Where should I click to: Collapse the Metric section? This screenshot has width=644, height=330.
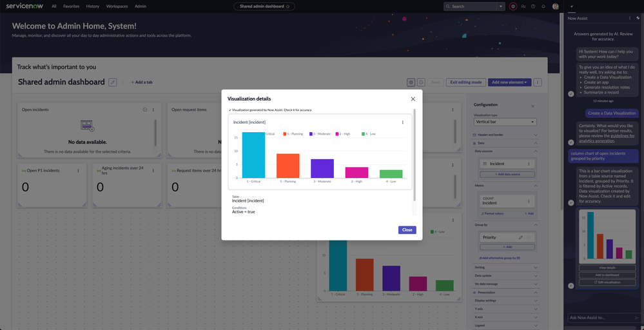[505, 186]
